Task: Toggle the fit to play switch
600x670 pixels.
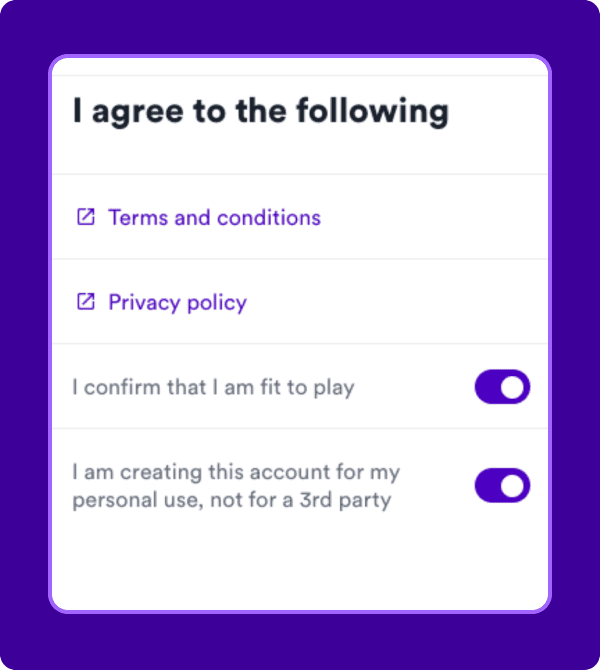Action: tap(502, 387)
